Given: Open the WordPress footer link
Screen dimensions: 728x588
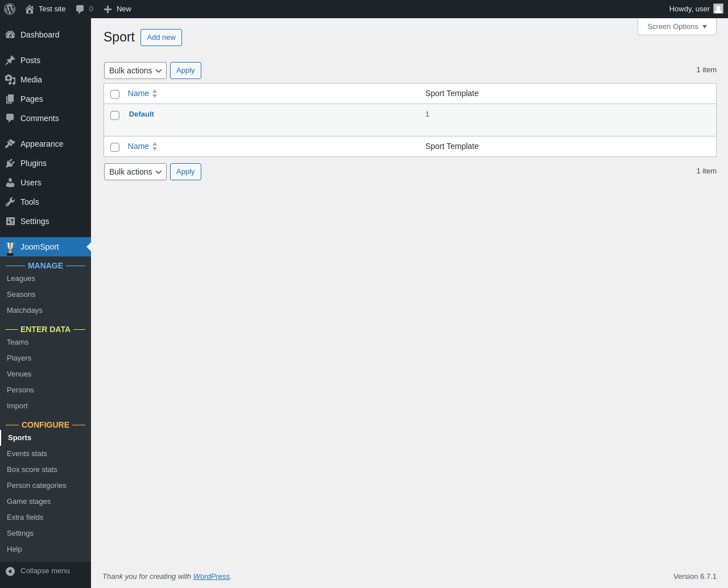Looking at the screenshot, I should tap(211, 577).
